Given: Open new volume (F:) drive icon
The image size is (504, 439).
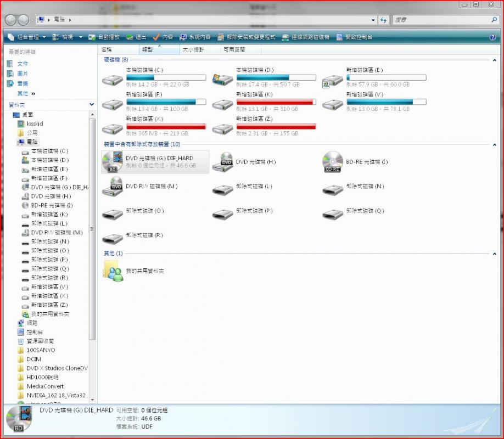Looking at the screenshot, I should (113, 104).
